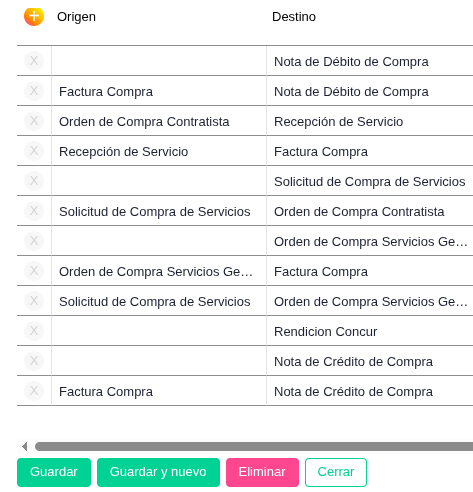
Task: Select the Orden de Compra Contratista destination cell
Action: click(x=370, y=212)
